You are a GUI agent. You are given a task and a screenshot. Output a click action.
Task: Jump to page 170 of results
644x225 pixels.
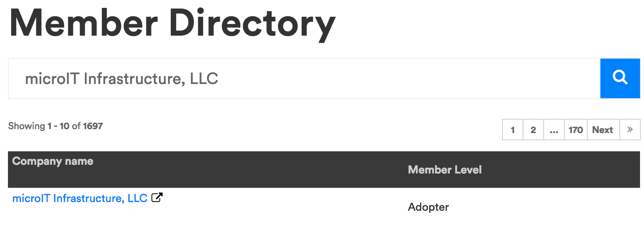(575, 130)
